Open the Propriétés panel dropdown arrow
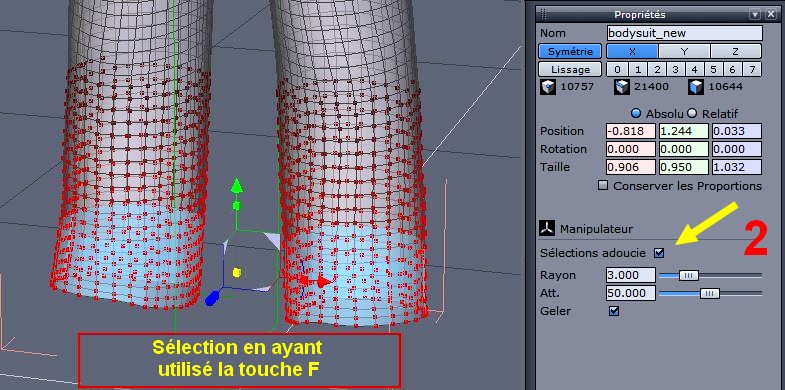The height and width of the screenshot is (390, 785). click(756, 15)
